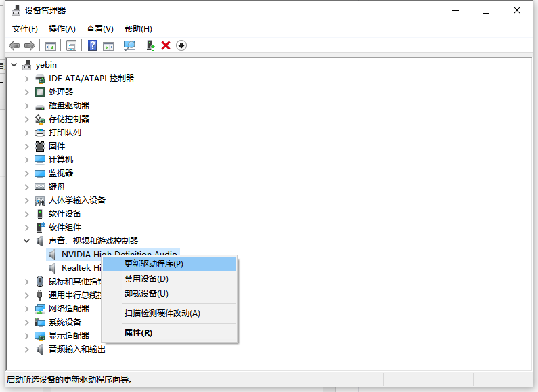This screenshot has width=538, height=392.
Task: Select the 系统设备 category label
Action: 65,322
